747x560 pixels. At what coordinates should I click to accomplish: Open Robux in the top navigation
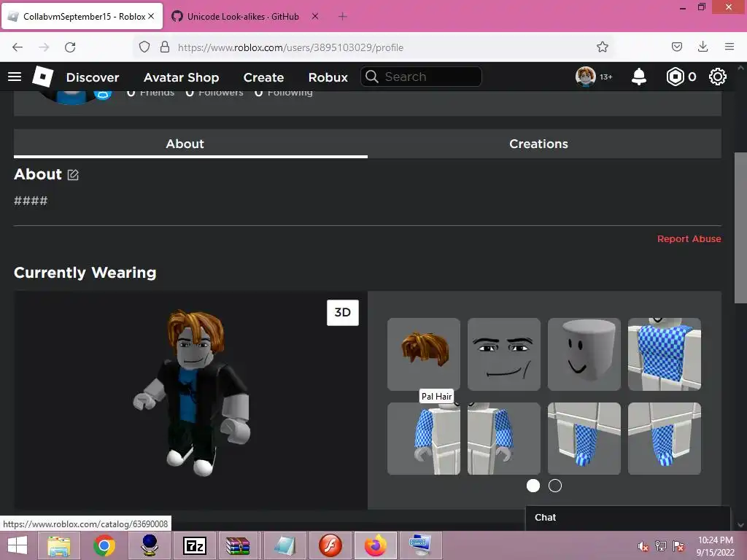point(328,77)
